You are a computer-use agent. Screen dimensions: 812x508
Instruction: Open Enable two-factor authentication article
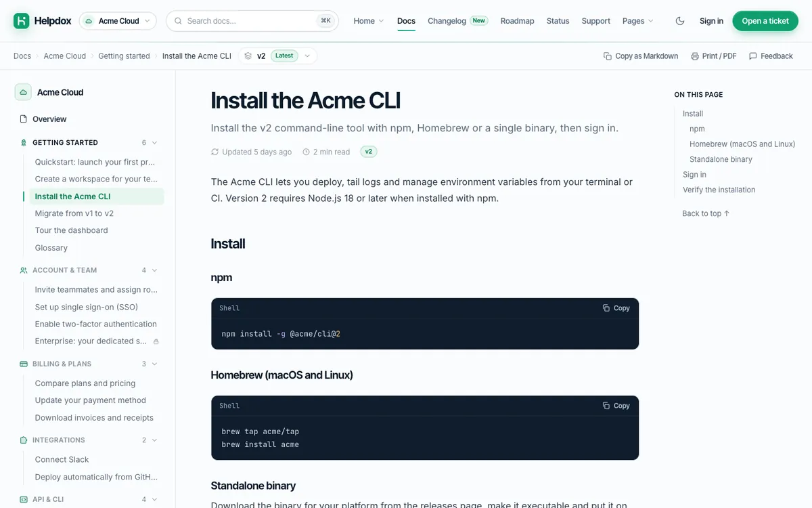pos(95,324)
